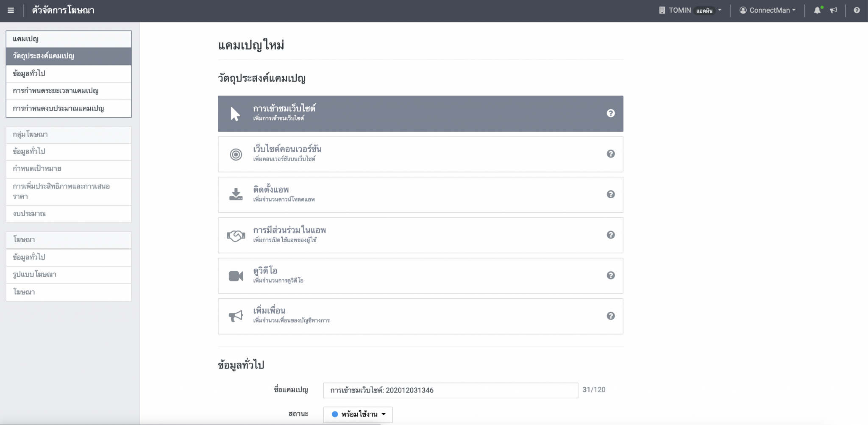Click the campaign name input field
The width and height of the screenshot is (868, 425).
tap(450, 390)
